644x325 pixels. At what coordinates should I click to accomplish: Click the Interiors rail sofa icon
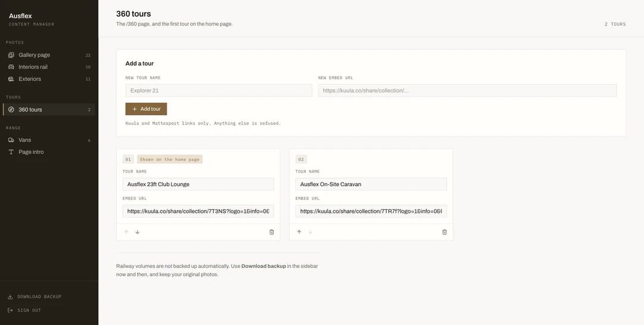pos(11,67)
